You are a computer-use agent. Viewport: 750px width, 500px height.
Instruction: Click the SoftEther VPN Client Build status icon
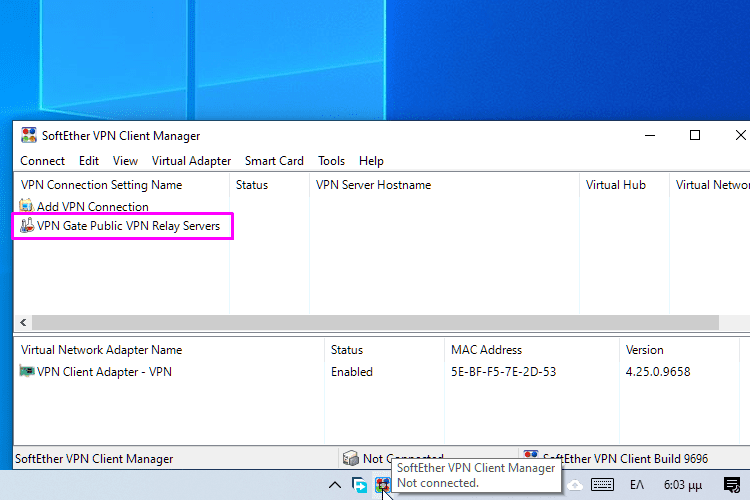point(530,455)
